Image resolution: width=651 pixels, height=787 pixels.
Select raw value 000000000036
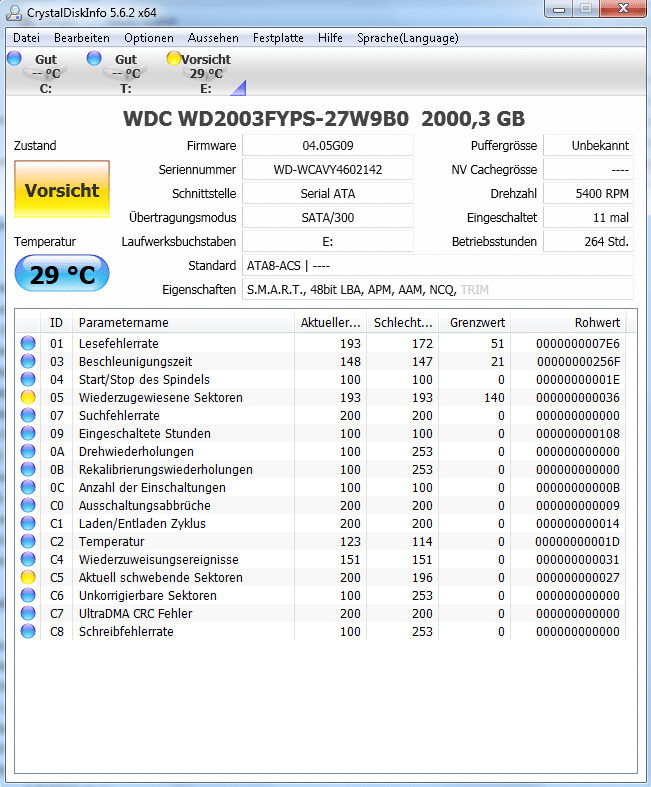pyautogui.click(x=578, y=398)
